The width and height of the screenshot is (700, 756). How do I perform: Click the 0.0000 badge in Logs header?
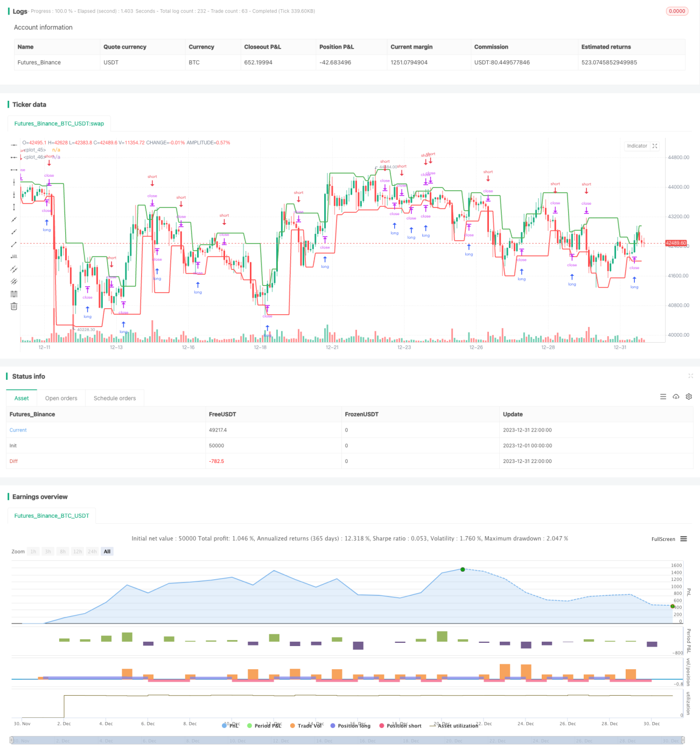677,11
